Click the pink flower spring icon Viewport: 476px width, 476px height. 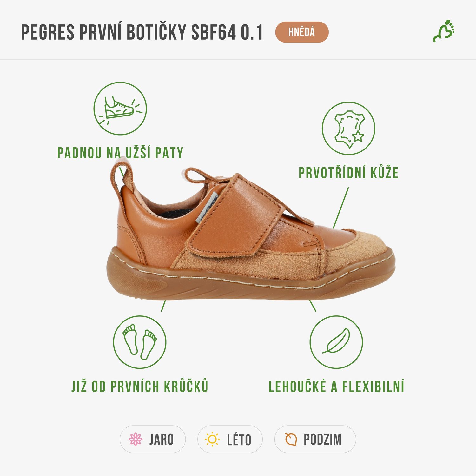(136, 439)
